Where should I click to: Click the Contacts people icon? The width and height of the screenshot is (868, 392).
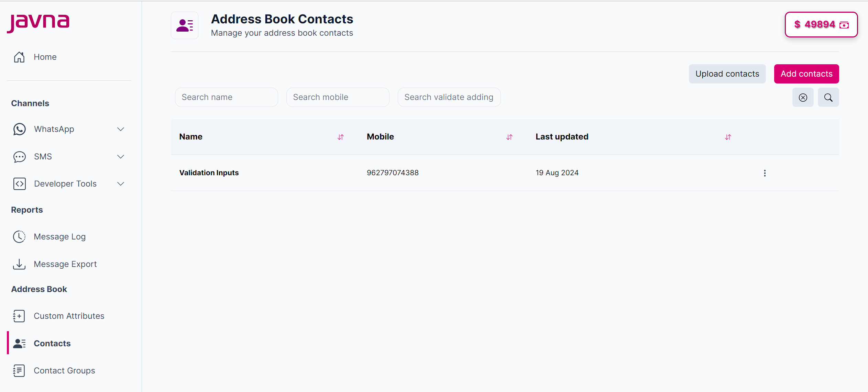[x=19, y=343]
